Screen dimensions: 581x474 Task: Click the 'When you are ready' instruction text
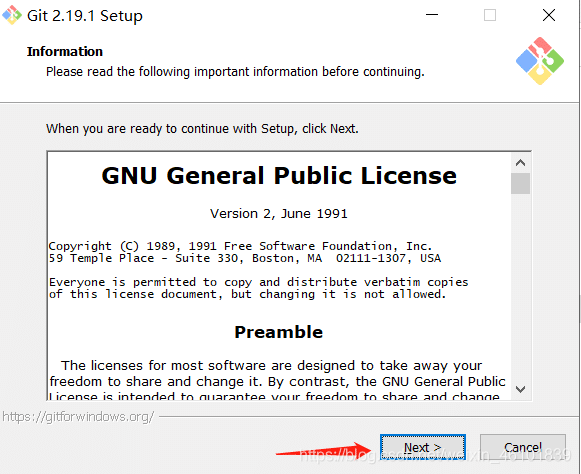[x=202, y=129]
